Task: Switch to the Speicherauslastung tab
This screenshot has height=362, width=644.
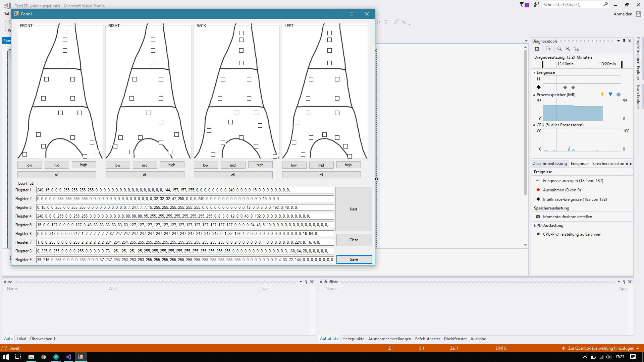Action: click(x=608, y=164)
